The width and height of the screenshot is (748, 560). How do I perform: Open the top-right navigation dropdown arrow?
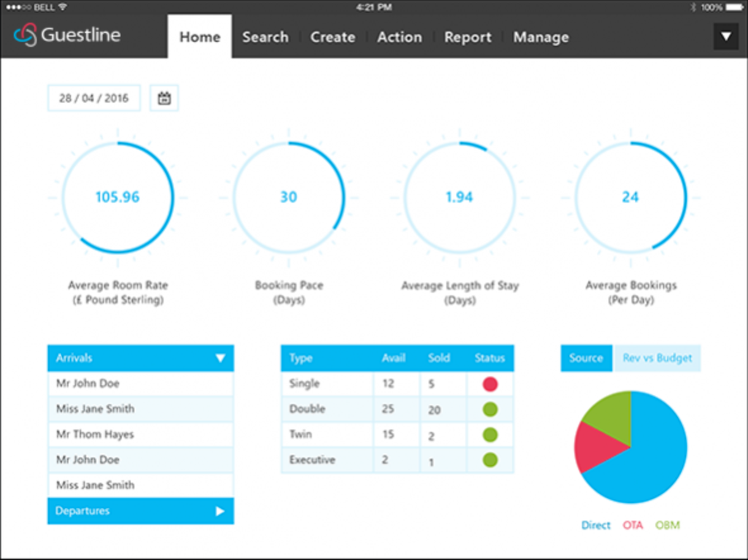[725, 34]
